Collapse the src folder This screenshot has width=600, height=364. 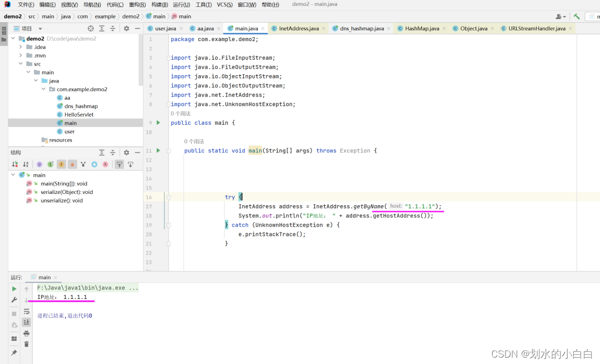coord(21,63)
